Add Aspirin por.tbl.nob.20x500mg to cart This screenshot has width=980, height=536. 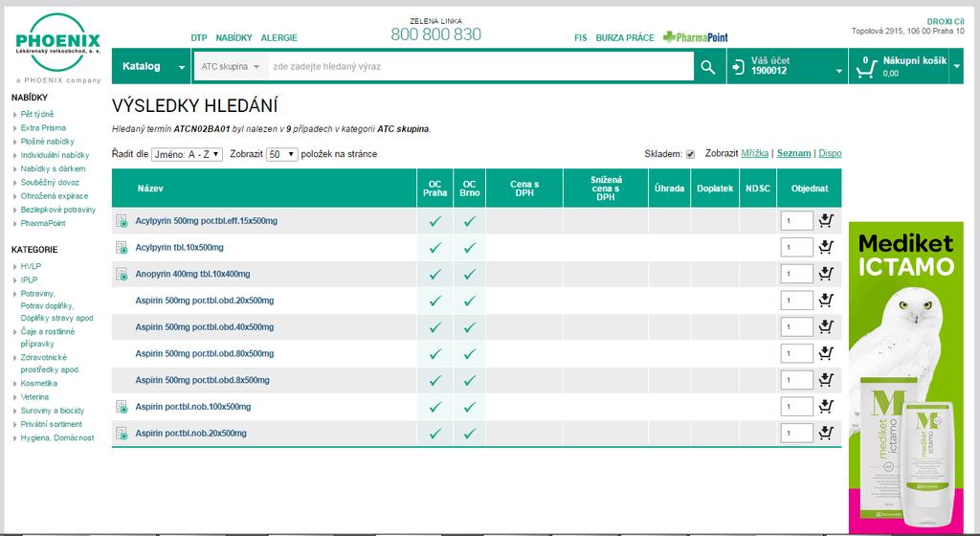(x=826, y=433)
